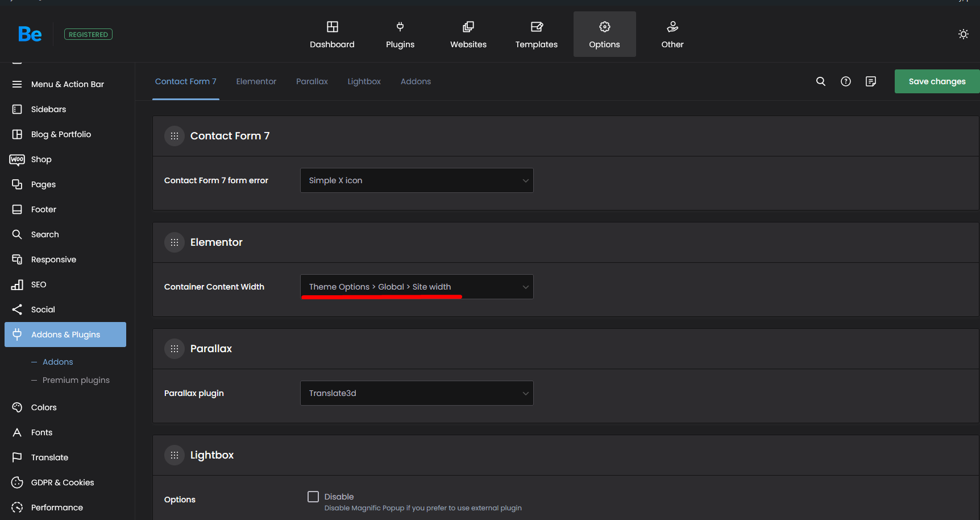Select Addons & Plugins in sidebar
Viewport: 980px width, 520px height.
pyautogui.click(x=65, y=335)
